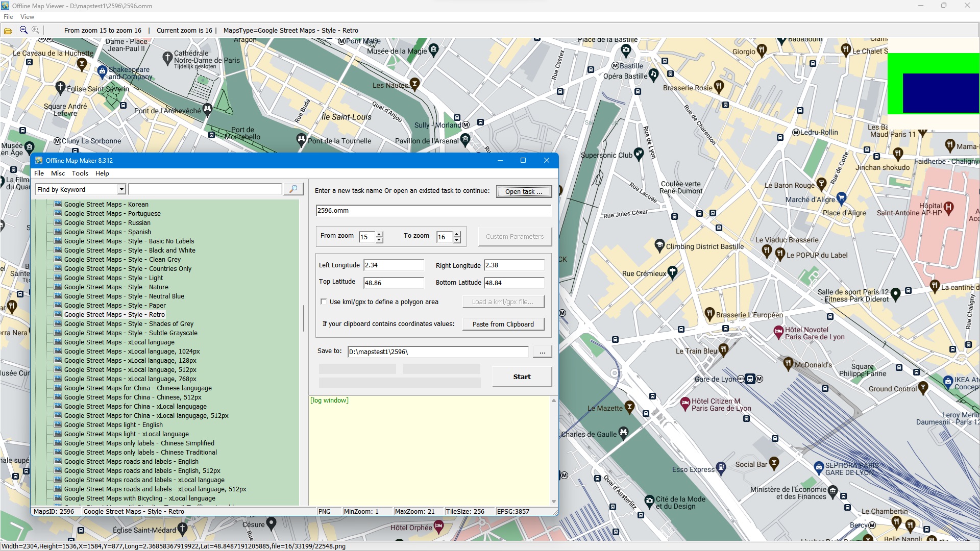Click the map icon beside 'Google Street Maps - Korean'
The image size is (980, 551).
tap(58, 204)
